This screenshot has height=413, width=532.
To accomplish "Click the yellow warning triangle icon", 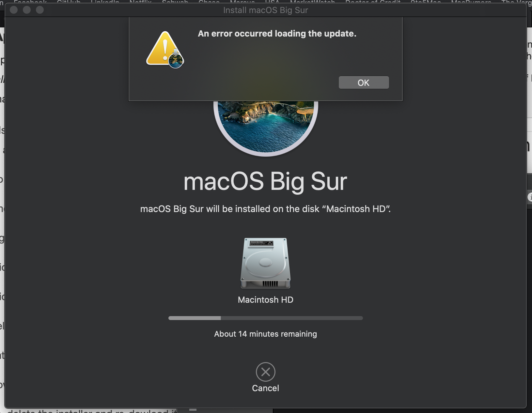I will pos(165,50).
